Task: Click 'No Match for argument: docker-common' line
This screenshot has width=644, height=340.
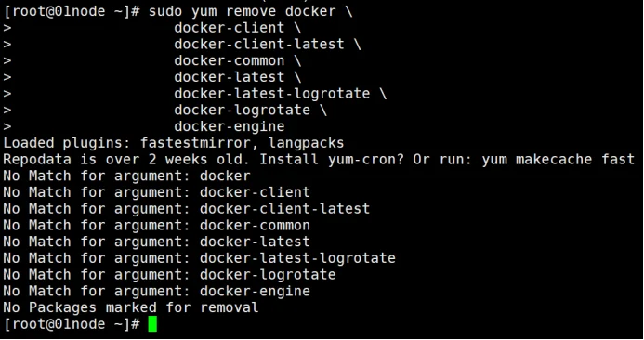Action: click(x=156, y=225)
